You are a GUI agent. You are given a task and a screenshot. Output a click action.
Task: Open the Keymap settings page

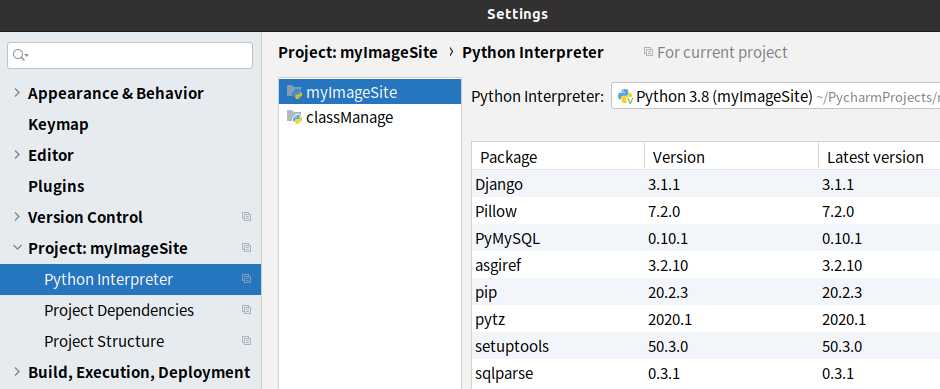coord(58,124)
